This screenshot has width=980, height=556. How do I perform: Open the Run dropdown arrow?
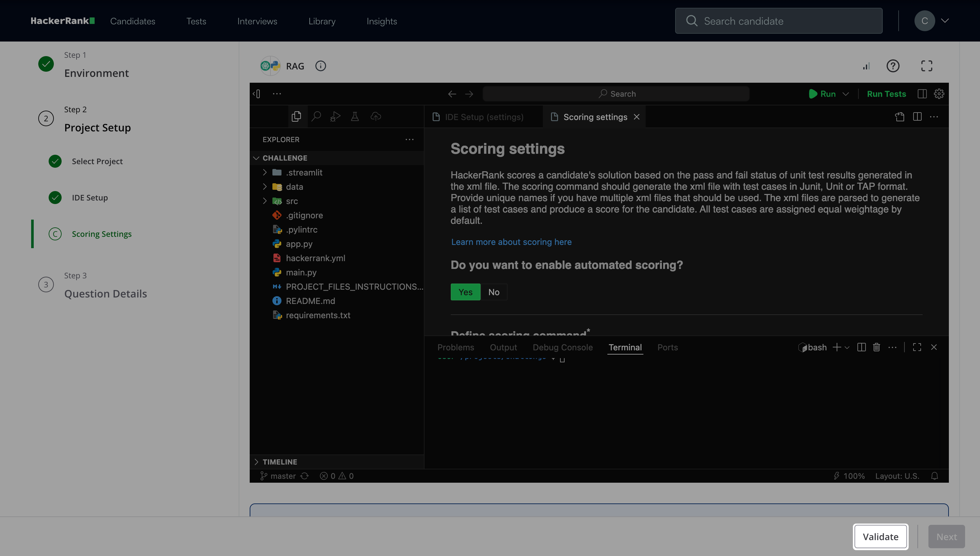846,94
